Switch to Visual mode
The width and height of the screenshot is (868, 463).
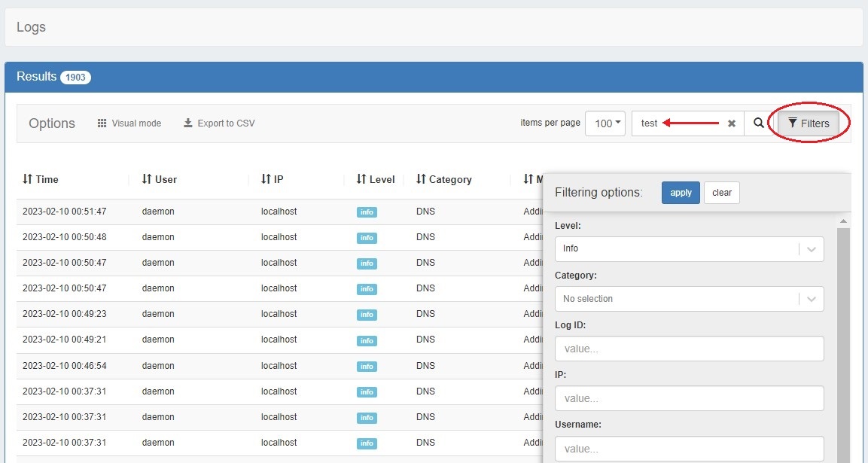click(x=129, y=123)
